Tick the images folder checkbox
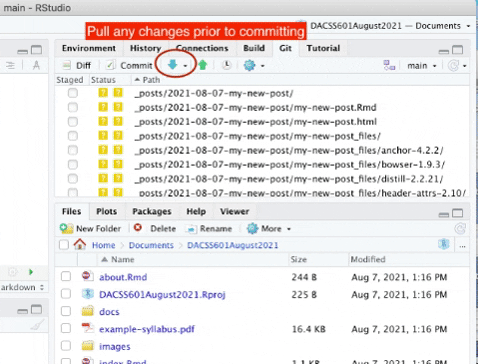This screenshot has height=364, width=478. point(66,346)
